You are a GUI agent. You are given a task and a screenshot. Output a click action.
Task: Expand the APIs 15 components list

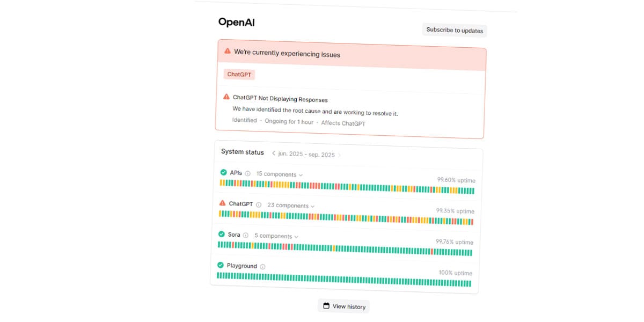tap(279, 174)
